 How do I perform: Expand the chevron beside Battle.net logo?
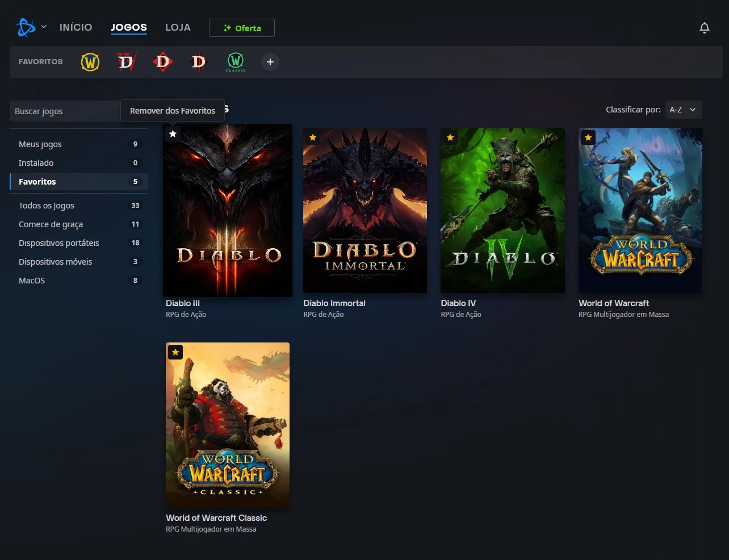[44, 27]
